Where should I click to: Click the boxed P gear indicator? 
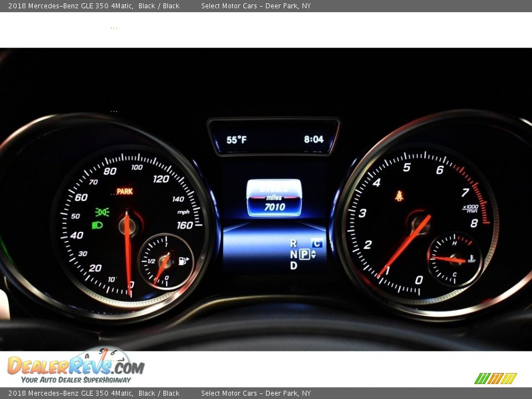[x=304, y=254]
